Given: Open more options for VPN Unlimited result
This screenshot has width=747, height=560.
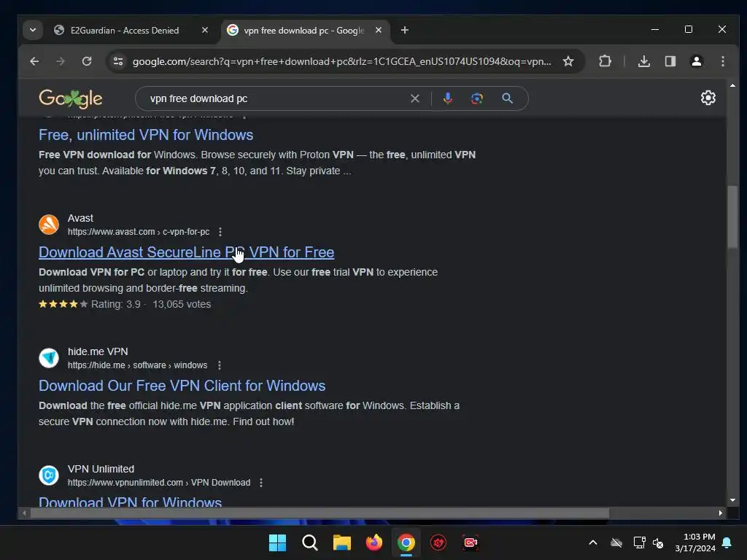Looking at the screenshot, I should (x=261, y=483).
